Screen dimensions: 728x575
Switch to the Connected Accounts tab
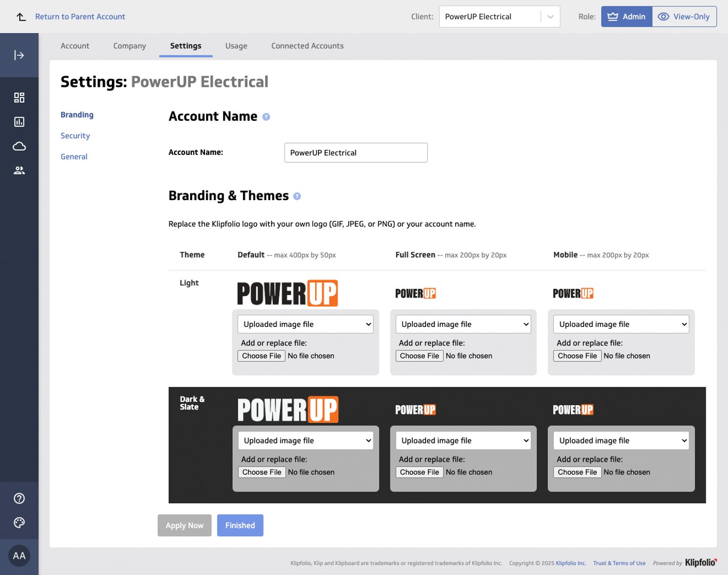tap(307, 46)
